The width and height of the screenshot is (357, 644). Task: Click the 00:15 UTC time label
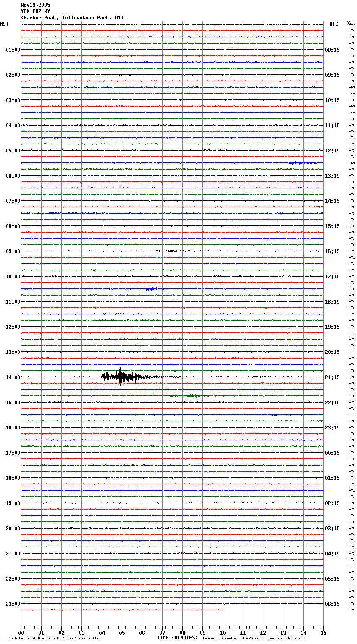point(332,453)
